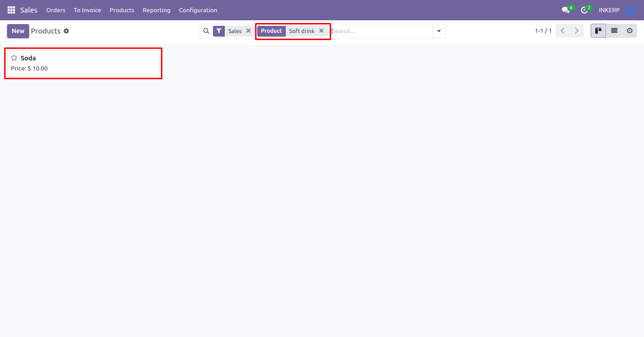Click the Product facet label
The height and width of the screenshot is (337, 644).
coord(271,31)
